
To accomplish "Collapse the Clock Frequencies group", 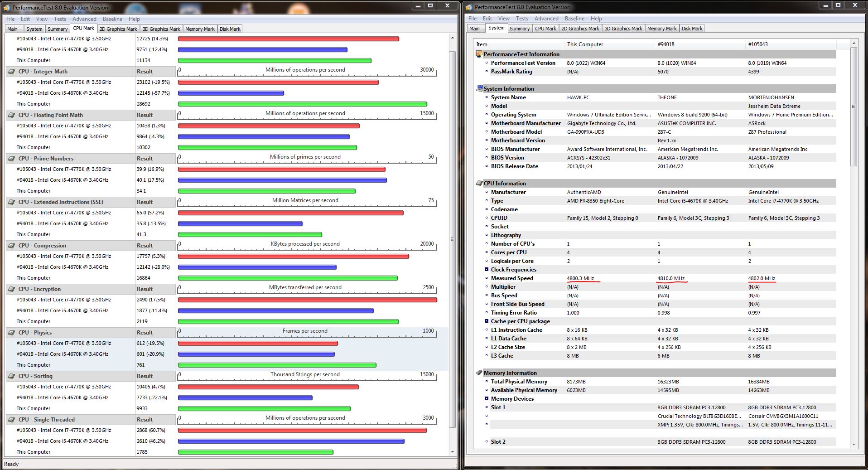I will click(487, 270).
